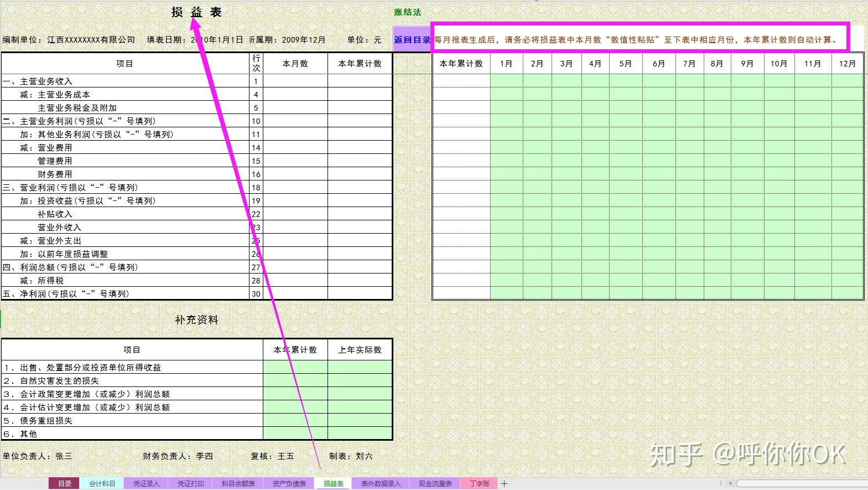Image resolution: width=868 pixels, height=490 pixels.
Task: Select the 编制单位 company name cell
Action: pyautogui.click(x=69, y=40)
